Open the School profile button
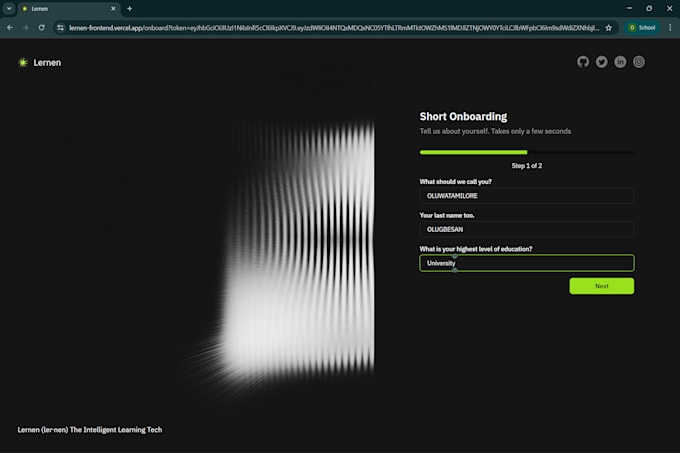This screenshot has height=453, width=680. point(642,28)
